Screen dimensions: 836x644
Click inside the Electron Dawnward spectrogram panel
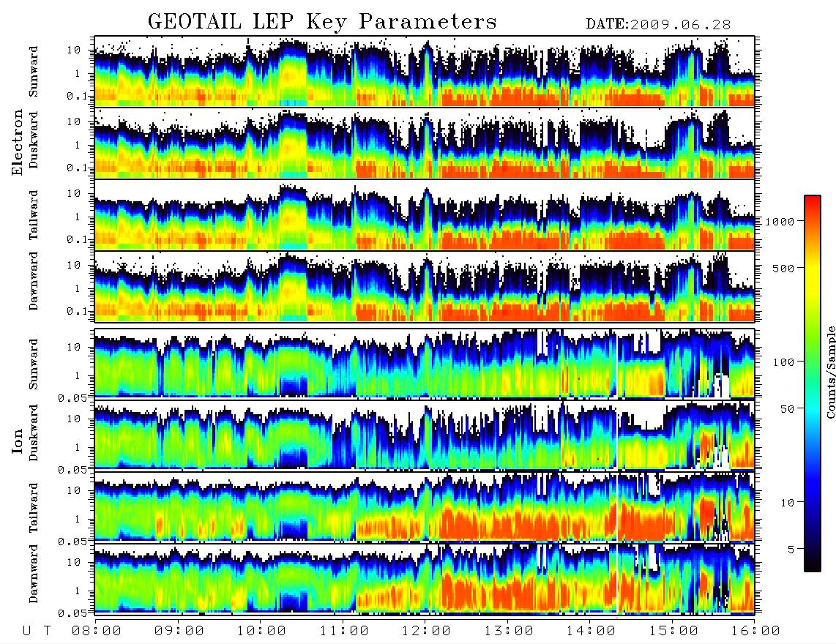[x=425, y=286]
